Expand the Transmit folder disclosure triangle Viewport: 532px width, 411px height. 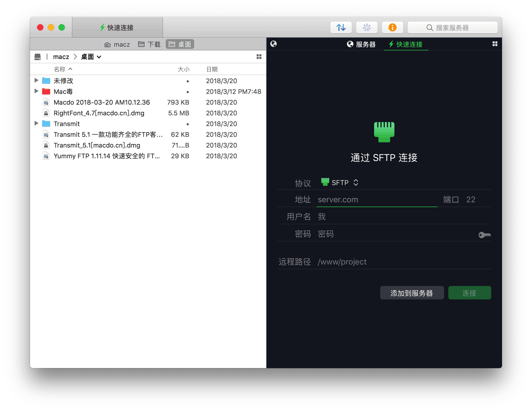36,123
